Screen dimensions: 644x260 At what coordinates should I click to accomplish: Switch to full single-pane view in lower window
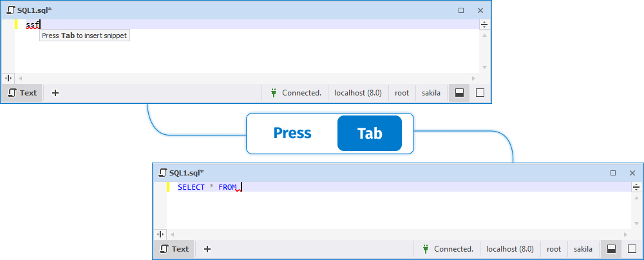click(x=632, y=249)
